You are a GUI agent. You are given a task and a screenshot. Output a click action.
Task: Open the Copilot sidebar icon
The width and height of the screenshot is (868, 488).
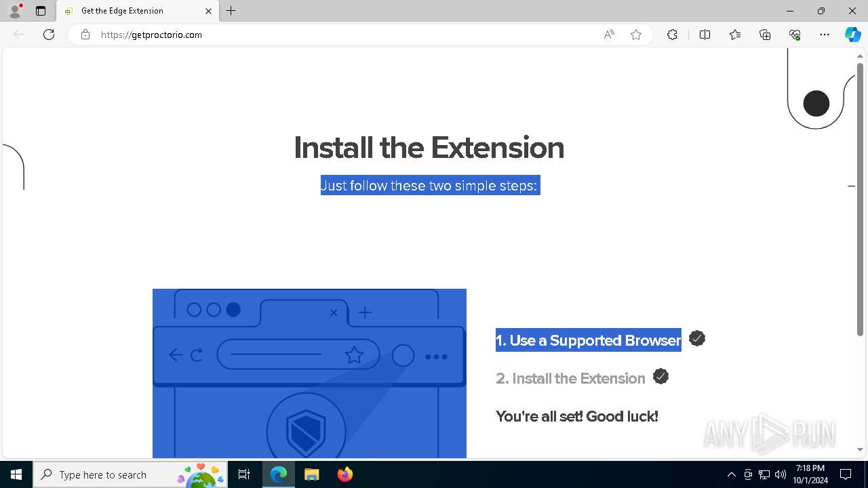[x=852, y=35]
